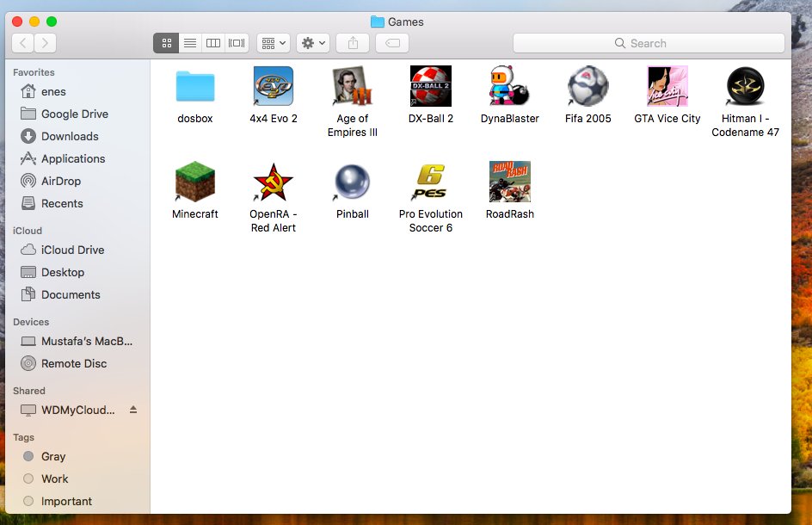812x525 pixels.
Task: Filter by the Important tag
Action: 77,501
